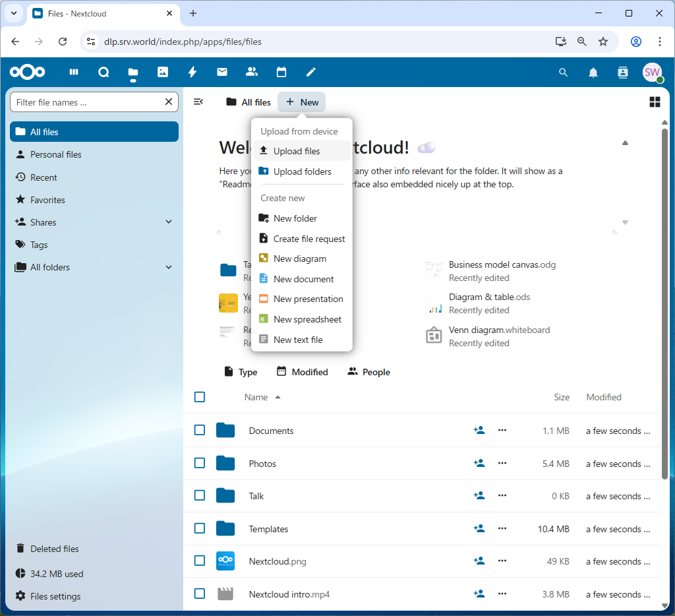Open the Modified filter dropdown
675x616 pixels.
click(x=303, y=372)
